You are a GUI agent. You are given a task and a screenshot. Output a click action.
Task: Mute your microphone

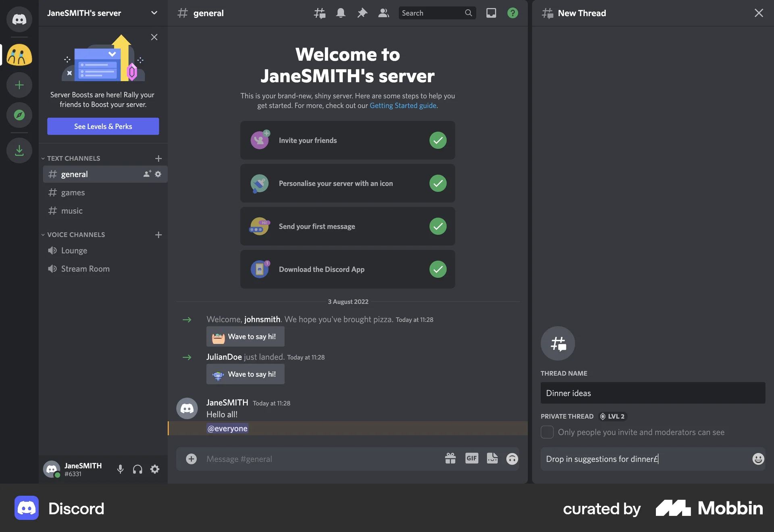[120, 469]
